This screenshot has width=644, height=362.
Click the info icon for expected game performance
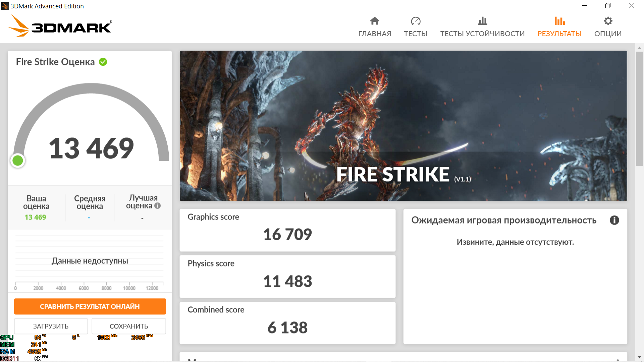(614, 220)
